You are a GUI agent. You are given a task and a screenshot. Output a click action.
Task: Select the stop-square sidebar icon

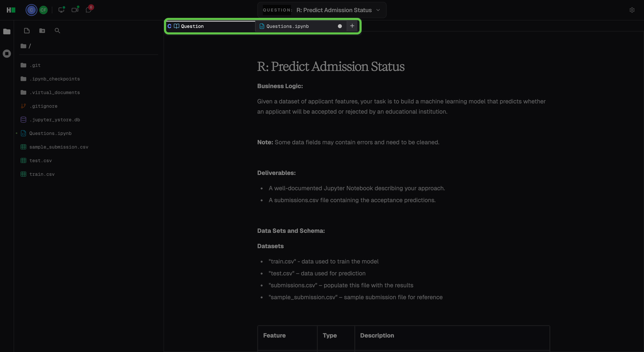[7, 53]
